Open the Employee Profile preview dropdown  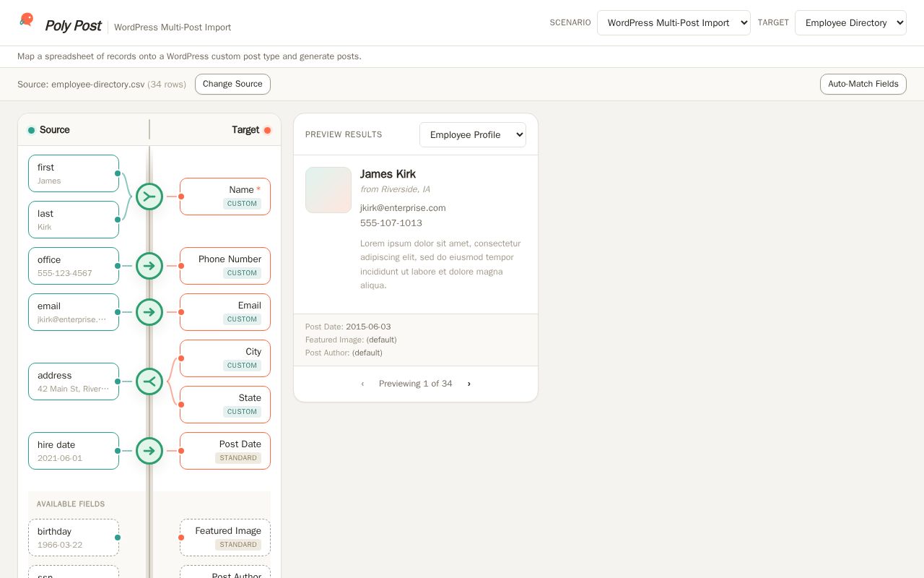[x=473, y=134]
